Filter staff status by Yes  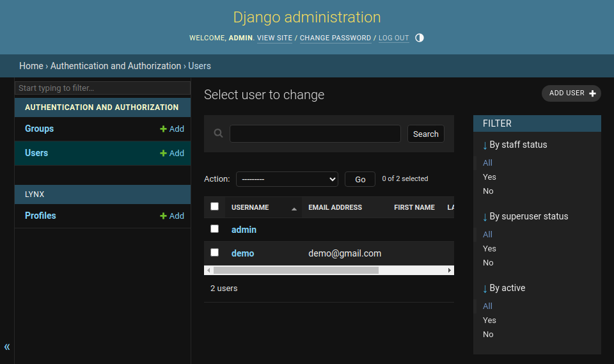(489, 177)
